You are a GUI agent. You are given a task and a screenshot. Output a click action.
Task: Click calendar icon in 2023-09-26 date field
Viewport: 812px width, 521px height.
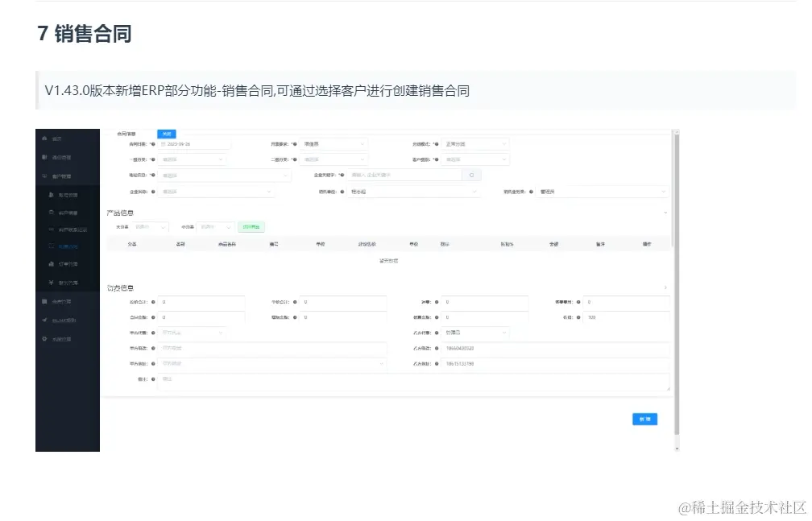(163, 144)
